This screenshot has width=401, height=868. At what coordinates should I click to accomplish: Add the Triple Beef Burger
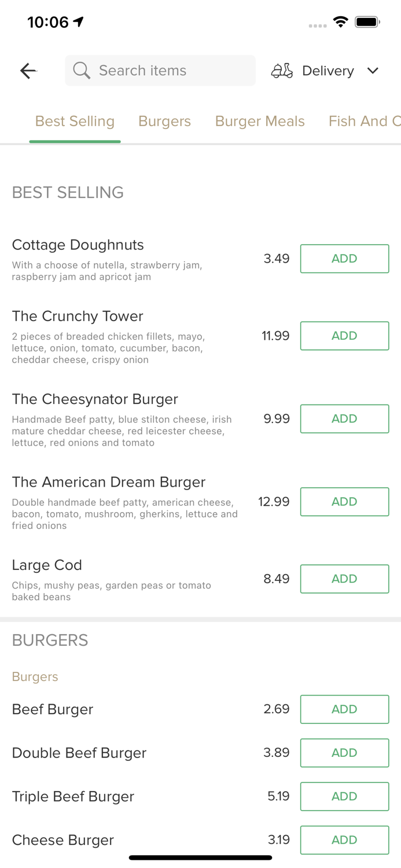pyautogui.click(x=344, y=796)
